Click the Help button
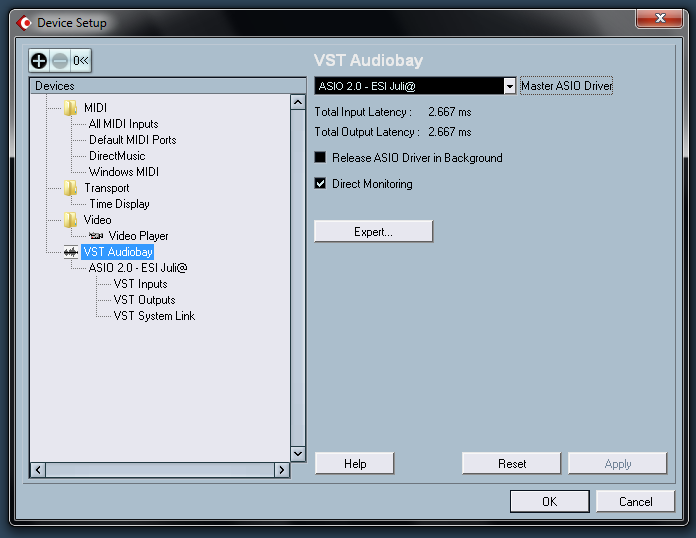Image resolution: width=696 pixels, height=538 pixels. 355,463
